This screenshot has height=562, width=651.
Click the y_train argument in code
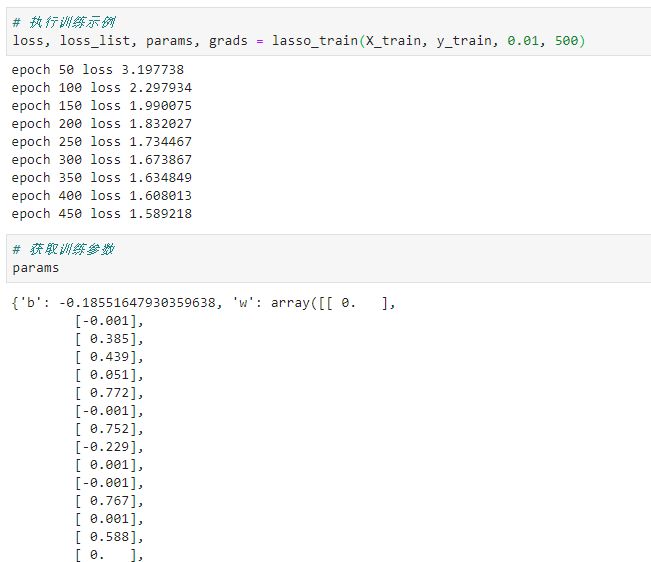click(464, 41)
